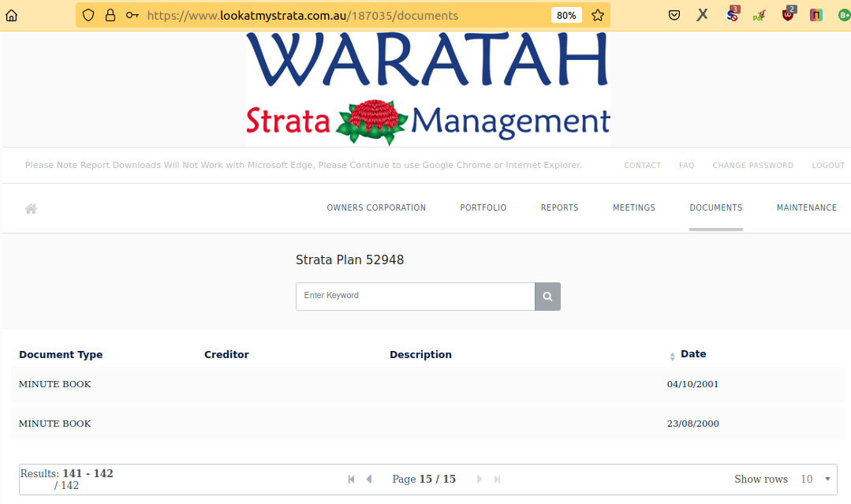This screenshot has width=851, height=504.
Task: Open the Show rows dropdown
Action: tap(816, 479)
